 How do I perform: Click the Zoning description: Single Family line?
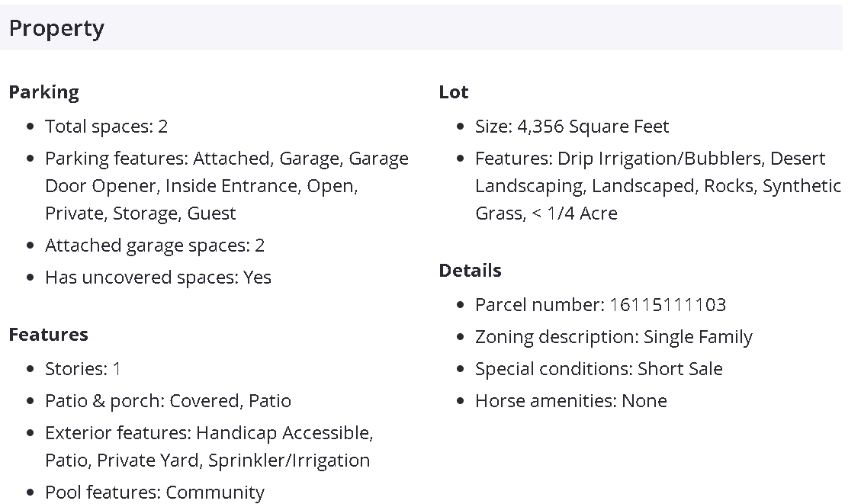[613, 337]
